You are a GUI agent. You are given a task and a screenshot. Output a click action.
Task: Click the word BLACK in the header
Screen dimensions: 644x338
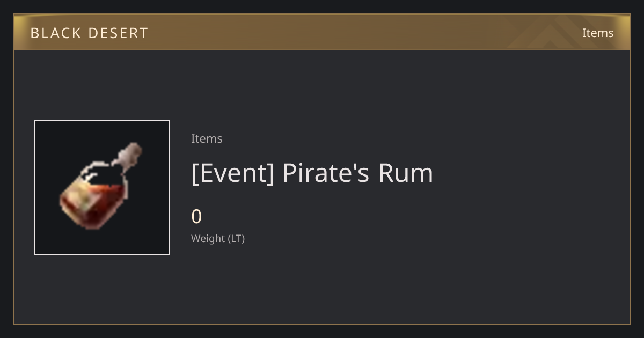(x=55, y=33)
